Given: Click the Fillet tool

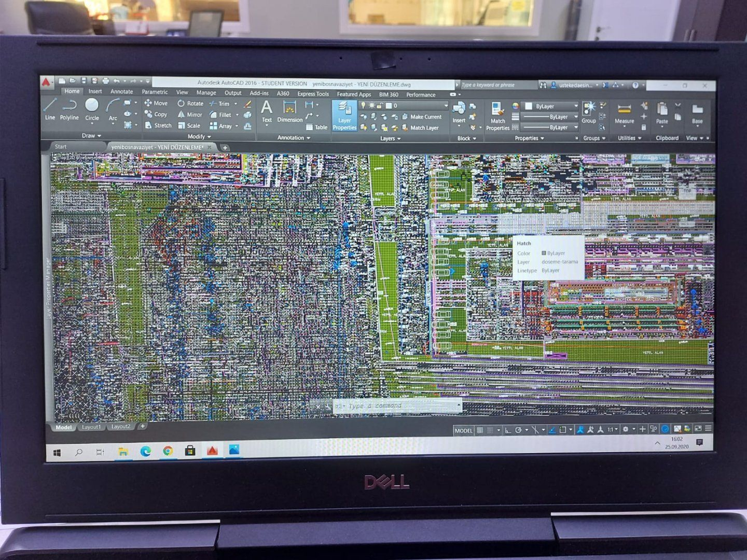Looking at the screenshot, I should (x=220, y=115).
